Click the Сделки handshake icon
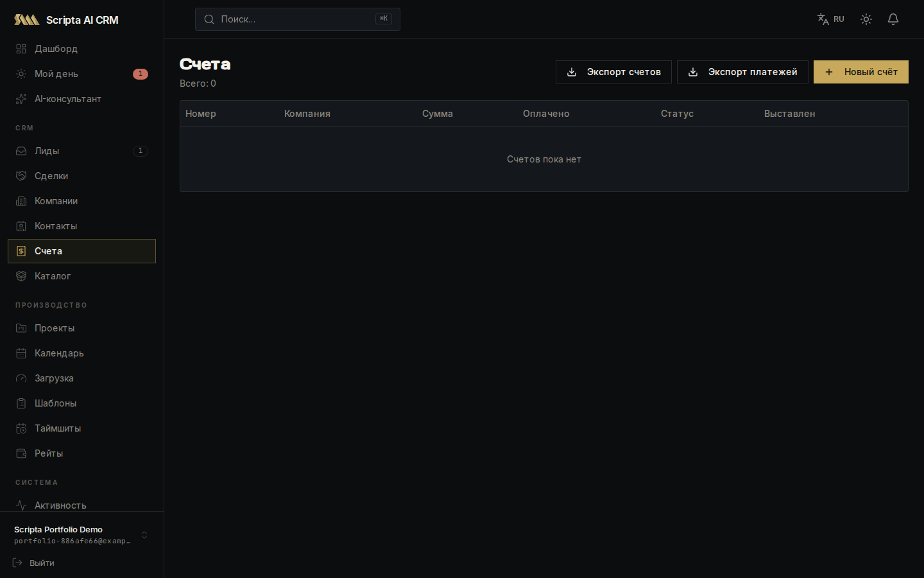924x578 pixels. [x=21, y=176]
